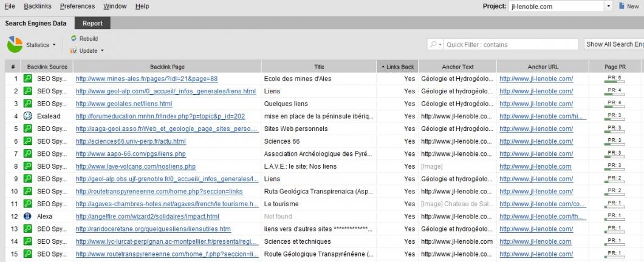Select the Search Engines Data tab
Image resolution: width=644 pixels, height=262 pixels.
click(36, 24)
